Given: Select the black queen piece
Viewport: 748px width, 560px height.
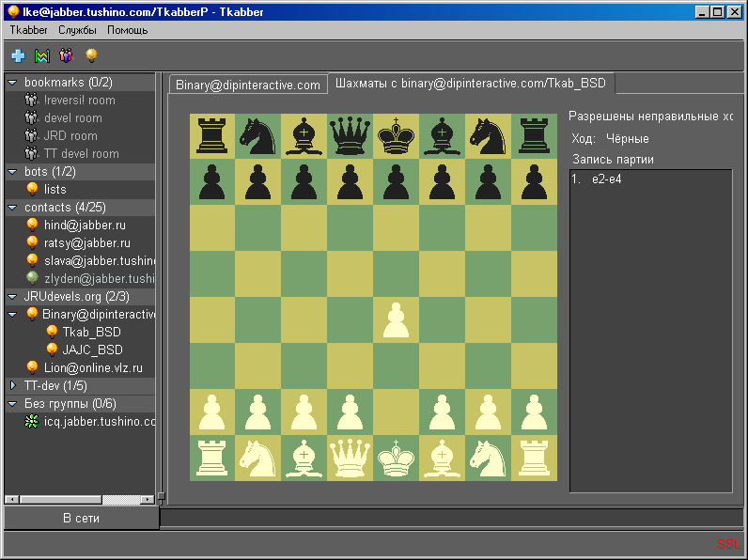Looking at the screenshot, I should pos(351,136).
